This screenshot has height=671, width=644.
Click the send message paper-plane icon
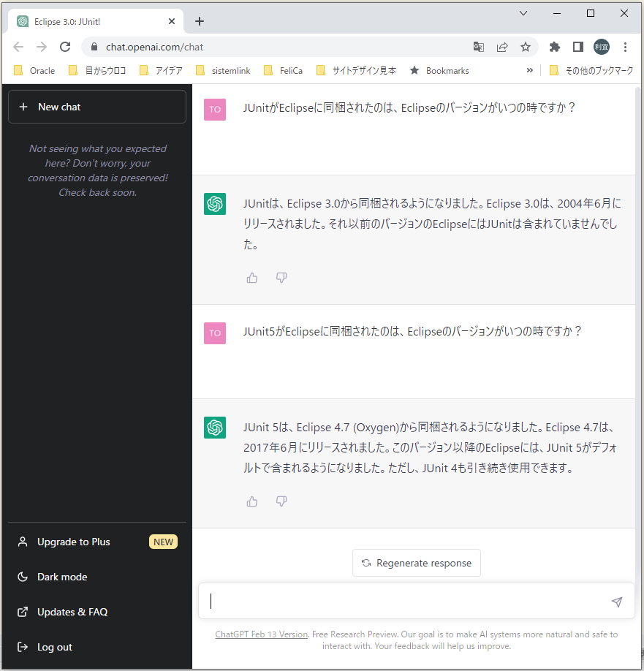click(617, 601)
